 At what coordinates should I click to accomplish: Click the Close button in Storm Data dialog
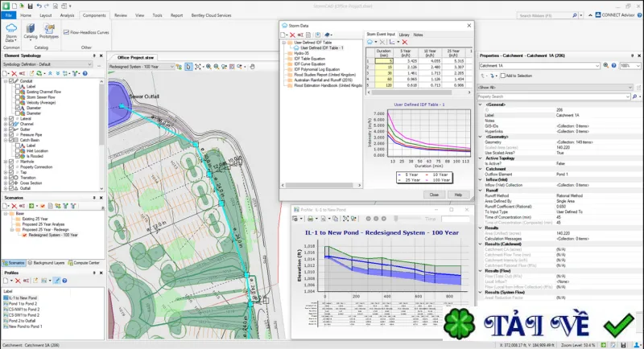pos(434,195)
